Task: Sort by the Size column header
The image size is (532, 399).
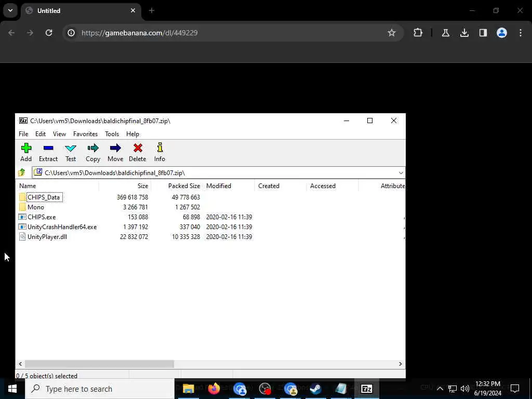Action: point(125,186)
